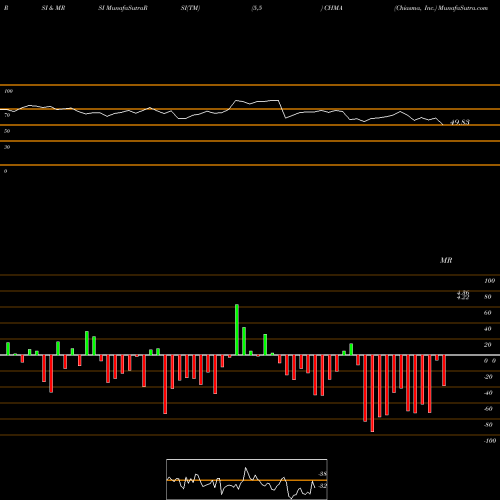
Task: Click the RSI axis label 0
Action: tap(5, 171)
